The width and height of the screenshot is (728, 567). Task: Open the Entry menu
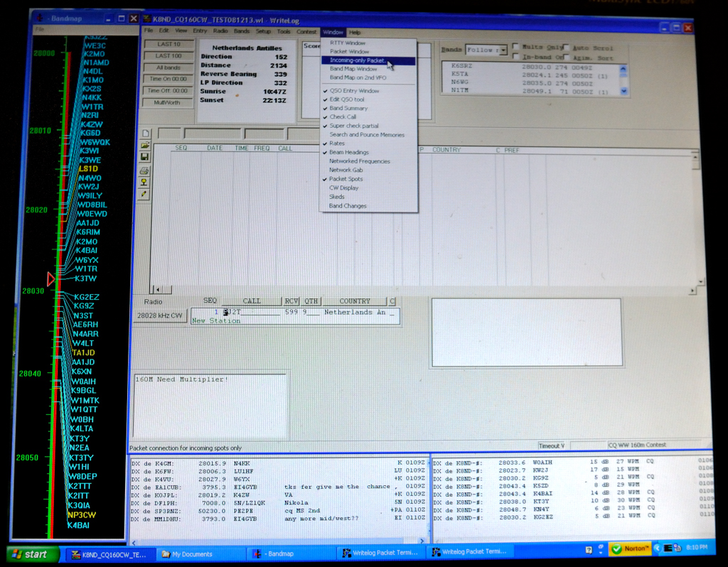point(200,31)
